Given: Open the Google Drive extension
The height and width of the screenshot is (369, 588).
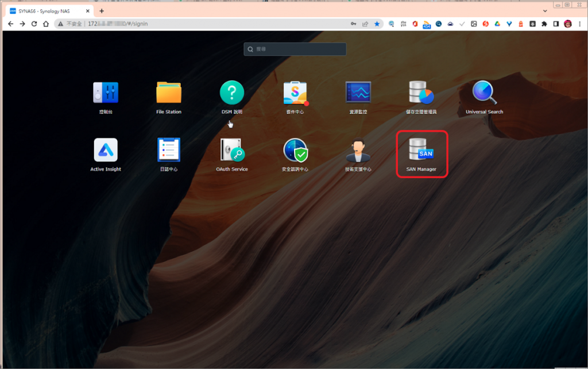Looking at the screenshot, I should (497, 24).
